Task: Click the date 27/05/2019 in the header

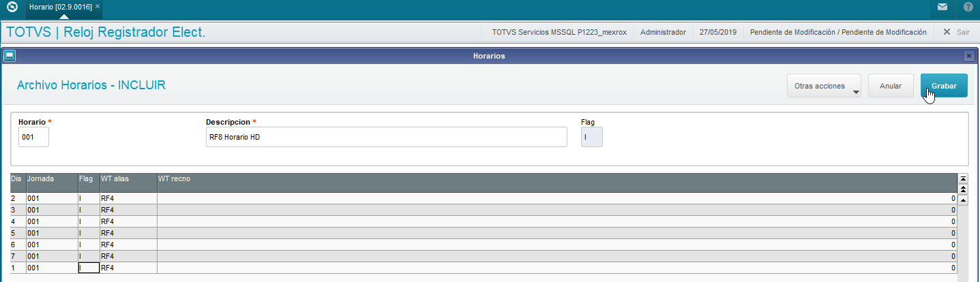Action: click(718, 32)
